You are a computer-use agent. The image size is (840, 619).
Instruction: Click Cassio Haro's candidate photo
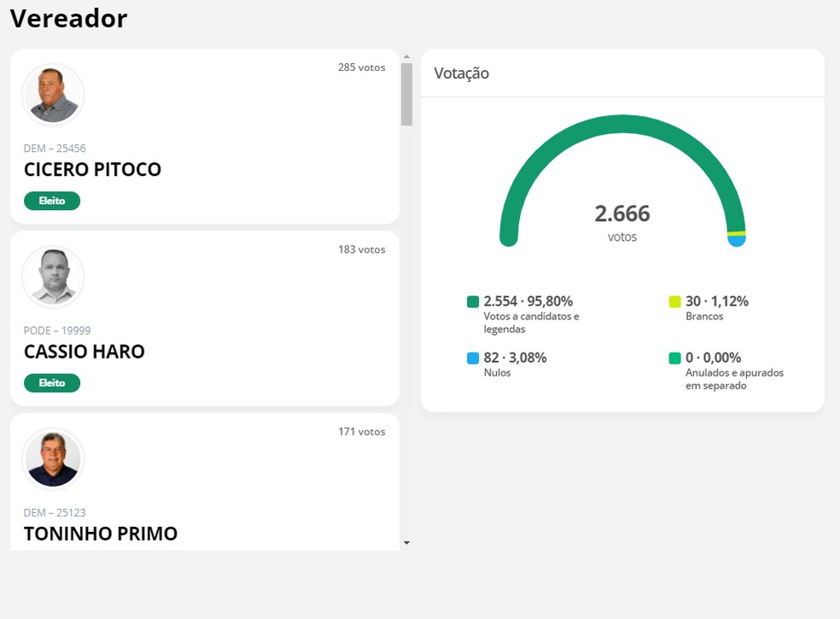(53, 277)
